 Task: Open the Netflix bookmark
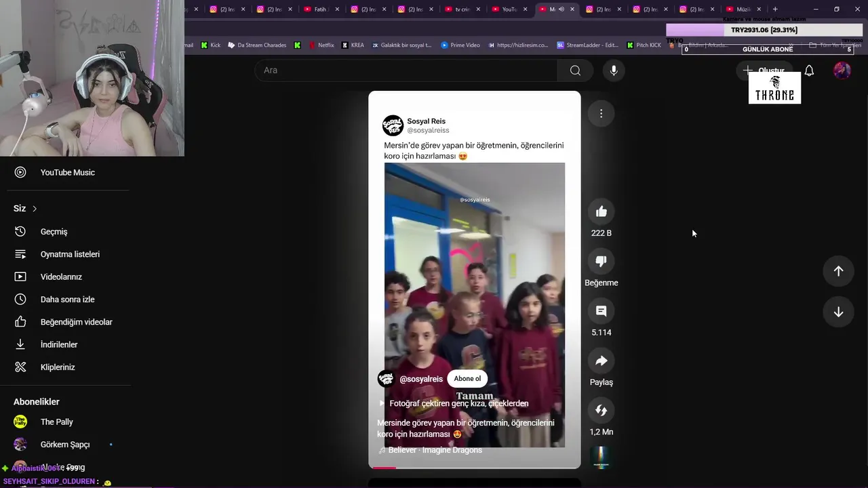(321, 45)
